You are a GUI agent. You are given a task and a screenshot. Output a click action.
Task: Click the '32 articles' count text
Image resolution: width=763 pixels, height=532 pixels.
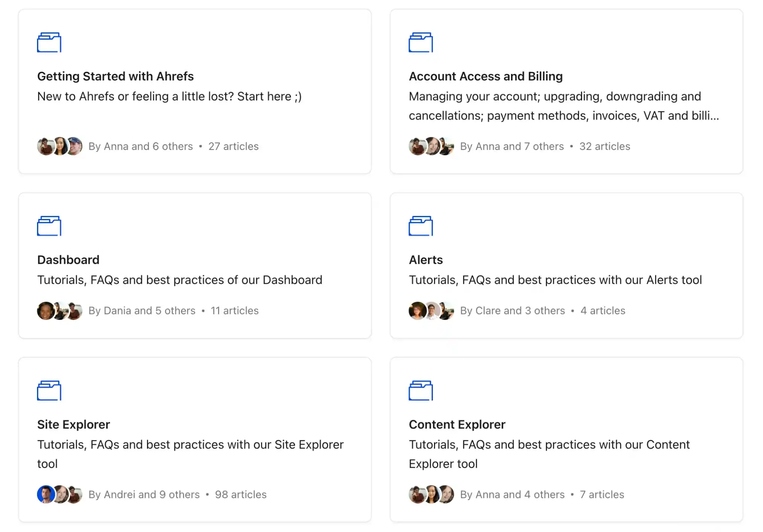[x=605, y=146]
